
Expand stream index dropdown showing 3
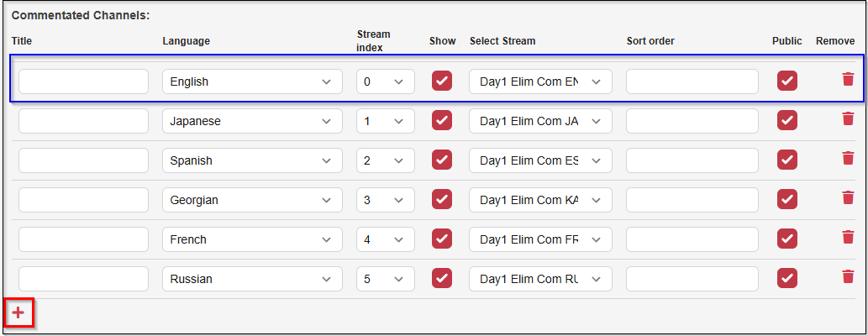coord(385,200)
